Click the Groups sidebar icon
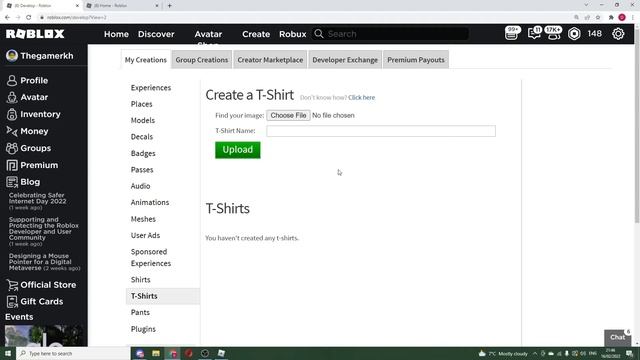This screenshot has height=360, width=640. point(12,148)
